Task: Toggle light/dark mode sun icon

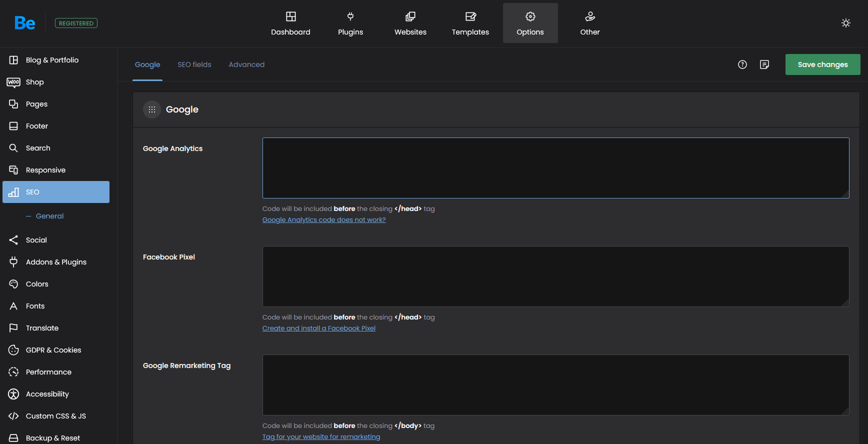Action: 846,23
